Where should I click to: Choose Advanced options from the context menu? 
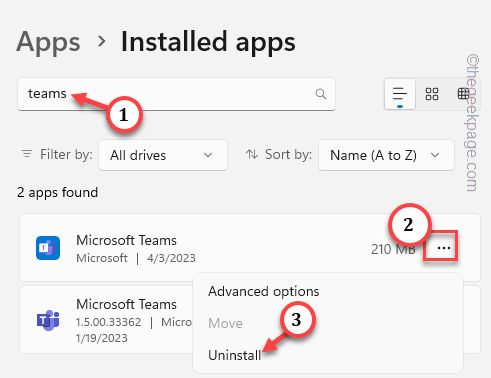[x=264, y=291]
